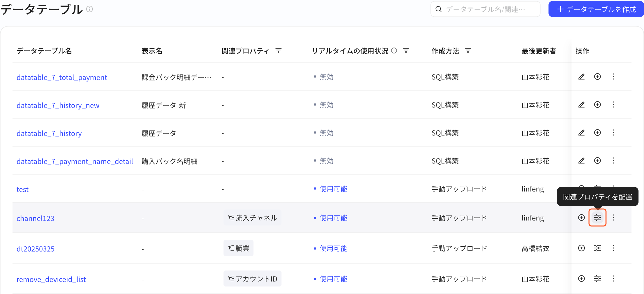This screenshot has height=294, width=644.
Task: Open dt20250325 data table link
Action: [35, 249]
